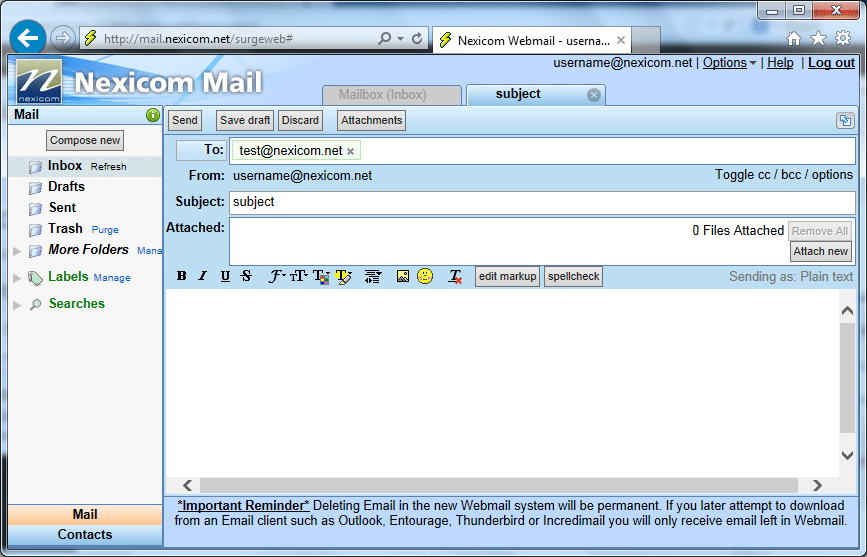This screenshot has height=557, width=867.
Task: Choose a text color
Action: tap(321, 276)
